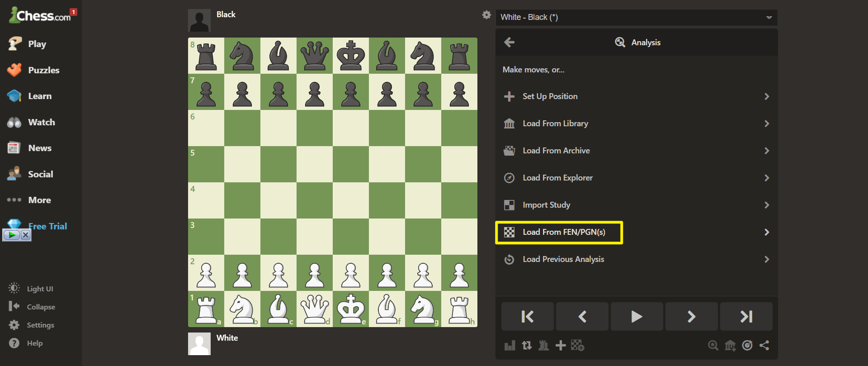Expand Load From FEN/PGN(s) chevron
868x366 pixels.
tap(767, 232)
